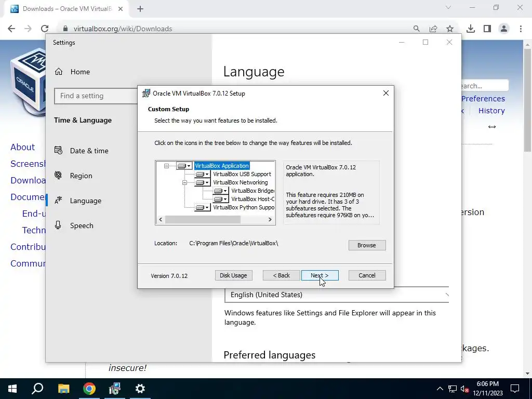The image size is (532, 399).
Task: Open Windows Start menu
Action: (x=12, y=389)
